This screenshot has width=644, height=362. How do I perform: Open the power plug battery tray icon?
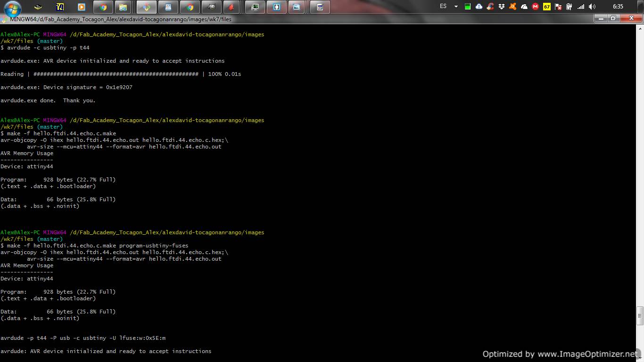point(570,7)
